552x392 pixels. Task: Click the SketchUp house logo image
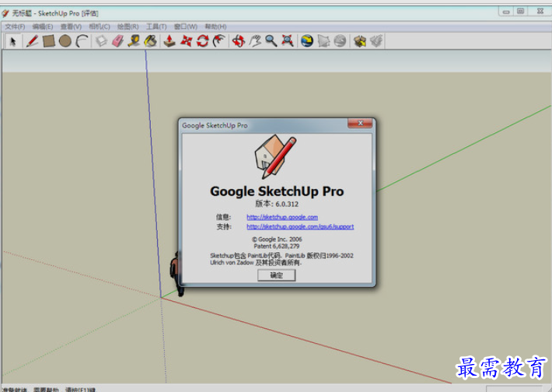(x=275, y=156)
